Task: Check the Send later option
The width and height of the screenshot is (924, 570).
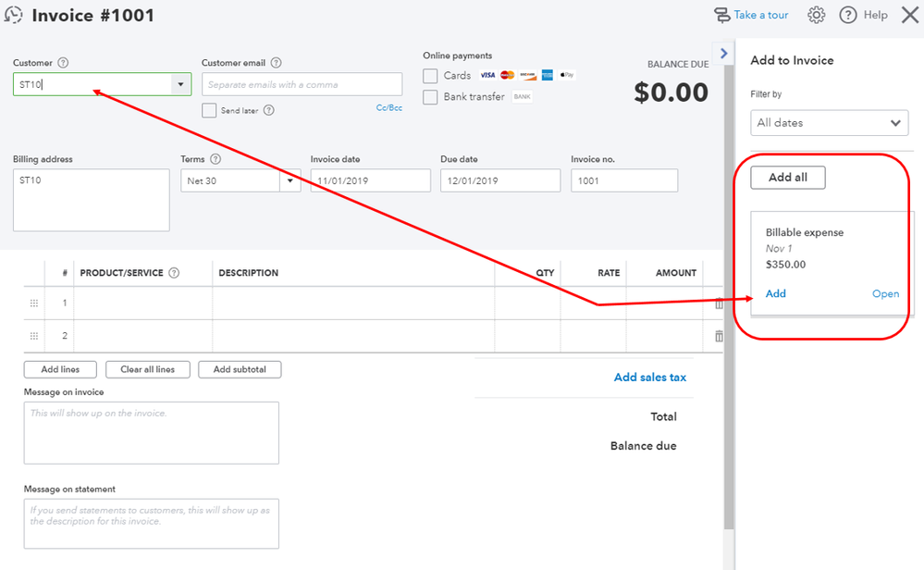Action: tap(209, 110)
